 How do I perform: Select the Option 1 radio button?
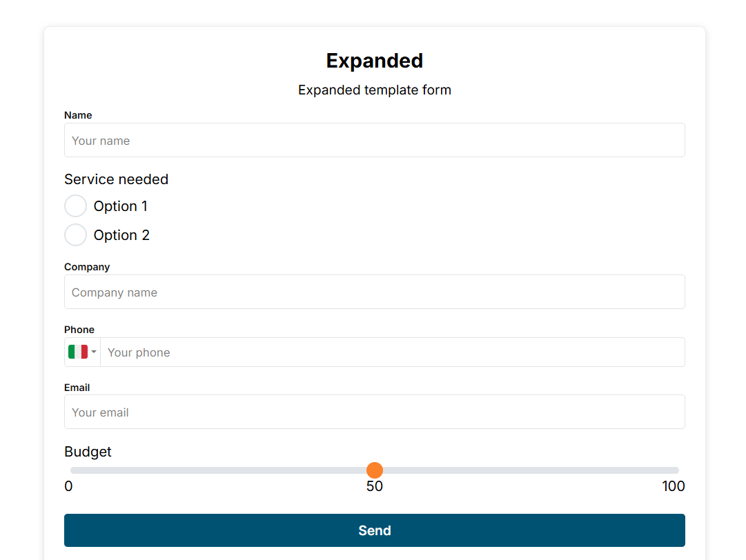coord(75,206)
